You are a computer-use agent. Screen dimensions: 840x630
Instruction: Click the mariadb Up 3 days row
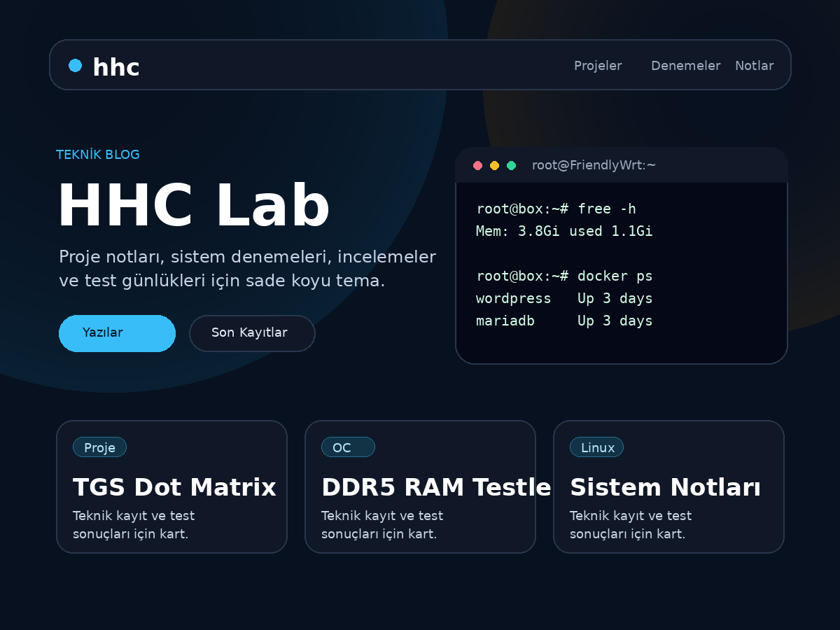coord(564,321)
